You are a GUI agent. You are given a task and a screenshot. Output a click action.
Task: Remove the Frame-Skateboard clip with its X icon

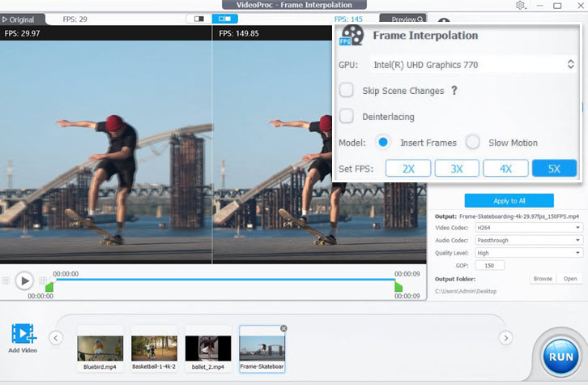point(283,328)
